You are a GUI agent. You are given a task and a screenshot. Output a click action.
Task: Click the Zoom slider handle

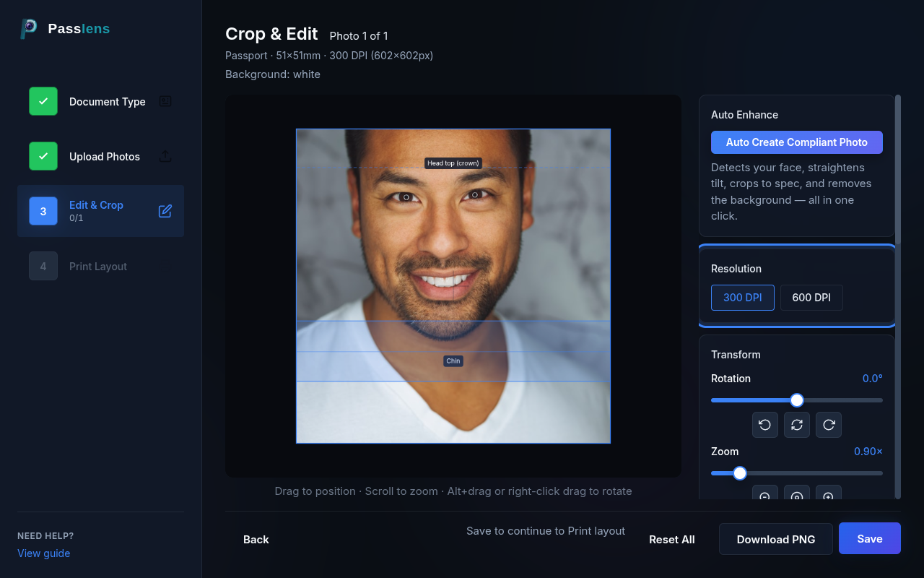740,473
